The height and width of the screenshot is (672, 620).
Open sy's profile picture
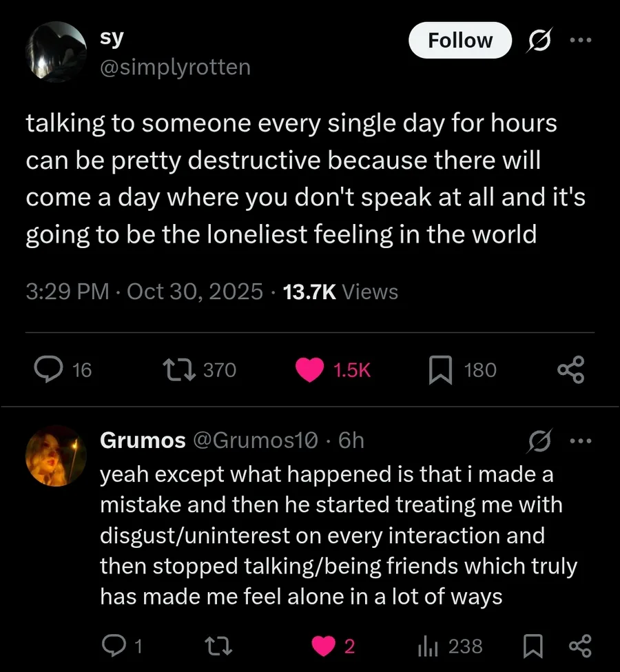click(x=56, y=52)
